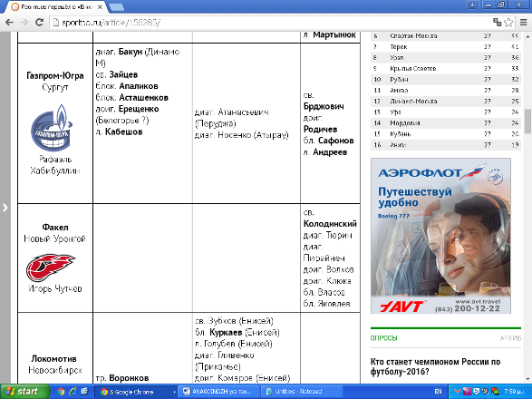
Task: Click the ОПРОСЫ section heading
Action: point(383,338)
